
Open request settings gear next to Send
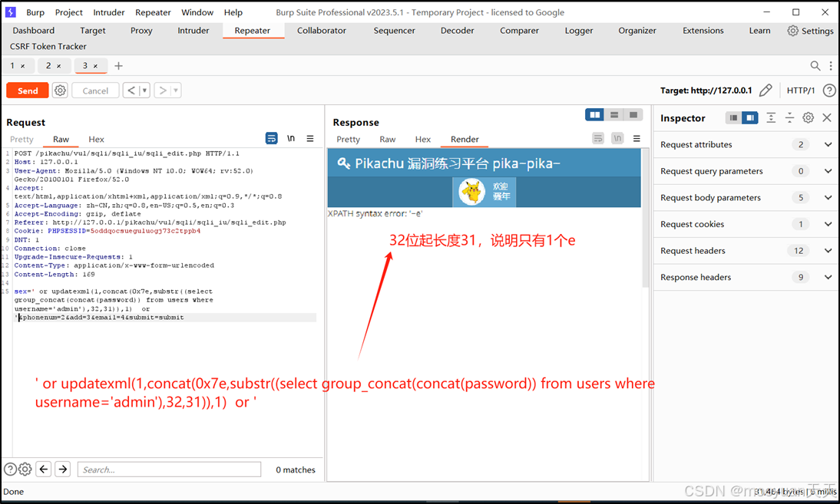[60, 91]
